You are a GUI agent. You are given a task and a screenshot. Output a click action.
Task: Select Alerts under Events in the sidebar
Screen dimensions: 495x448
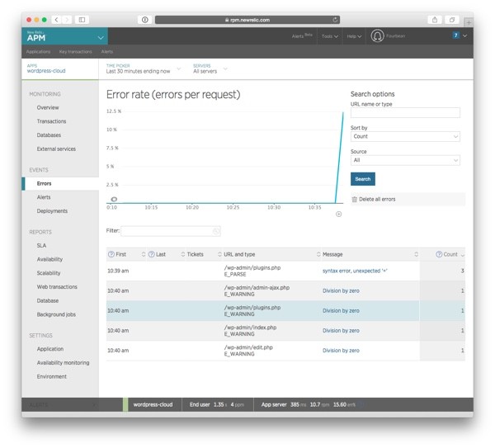(44, 197)
